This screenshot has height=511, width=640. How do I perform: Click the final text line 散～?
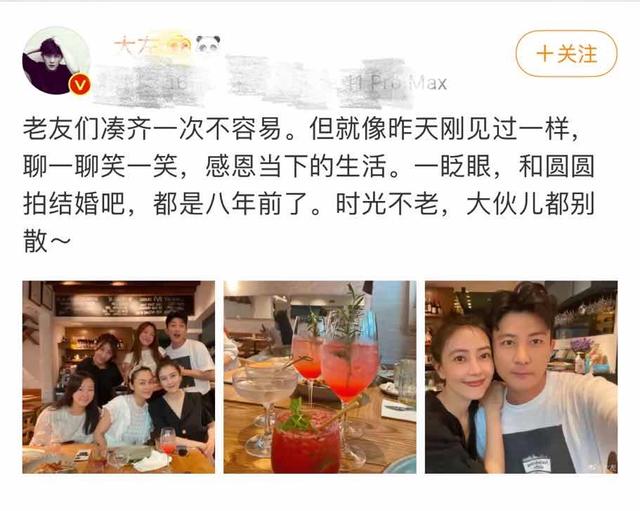(x=47, y=241)
